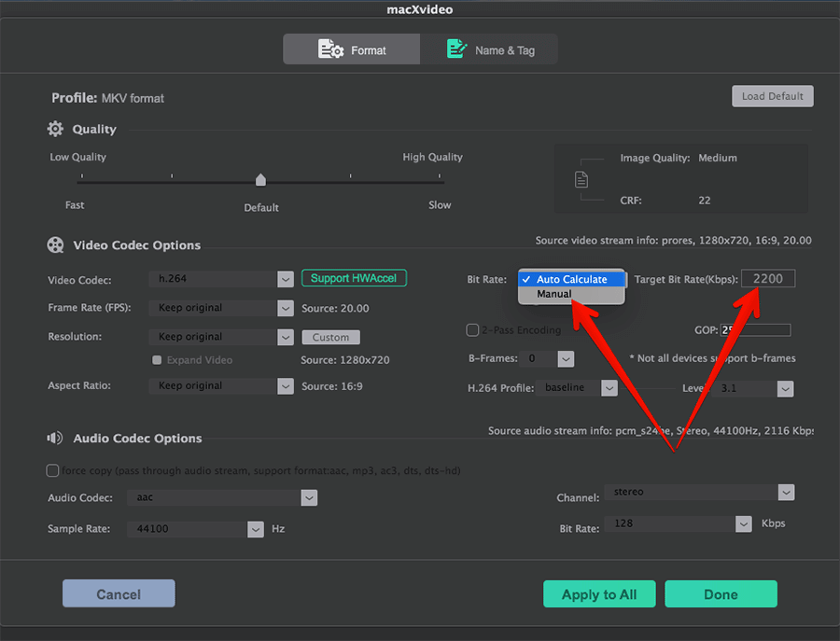Screen dimensions: 840x641
Task: Click the Name & Tag pencil icon
Action: 456,49
